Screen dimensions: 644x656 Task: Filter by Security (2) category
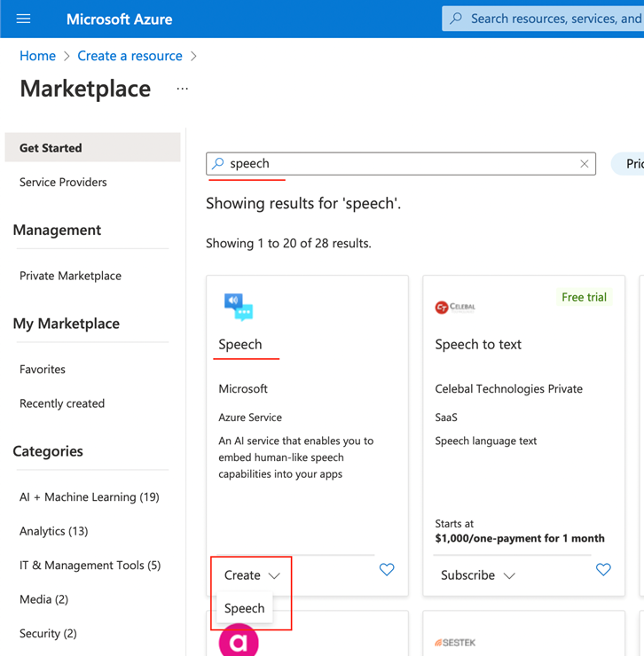pyautogui.click(x=48, y=634)
